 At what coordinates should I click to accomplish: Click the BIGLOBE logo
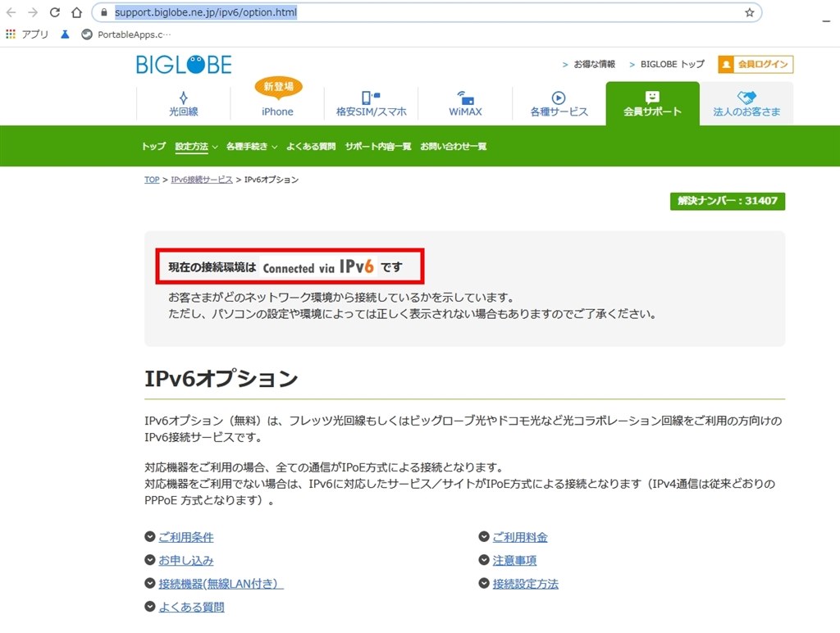tap(184, 64)
